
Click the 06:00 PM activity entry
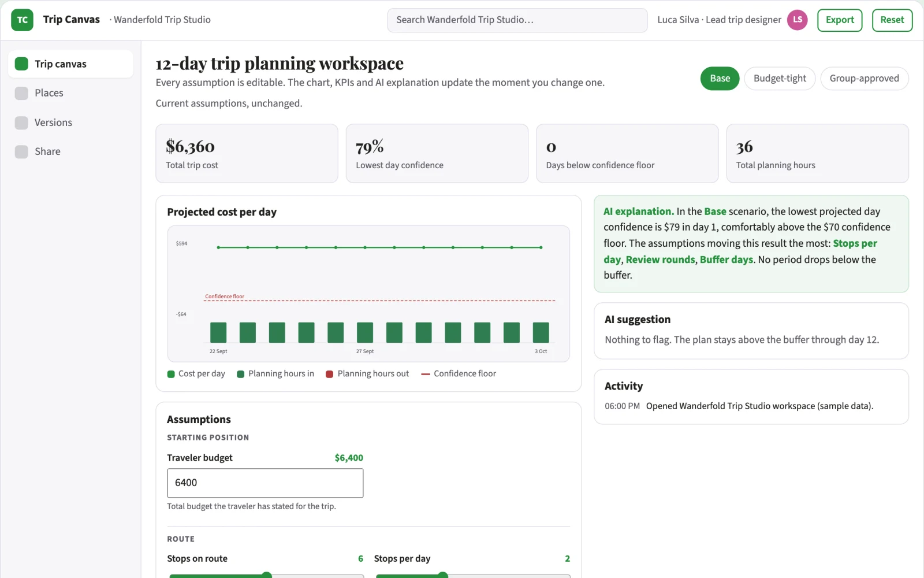click(739, 406)
